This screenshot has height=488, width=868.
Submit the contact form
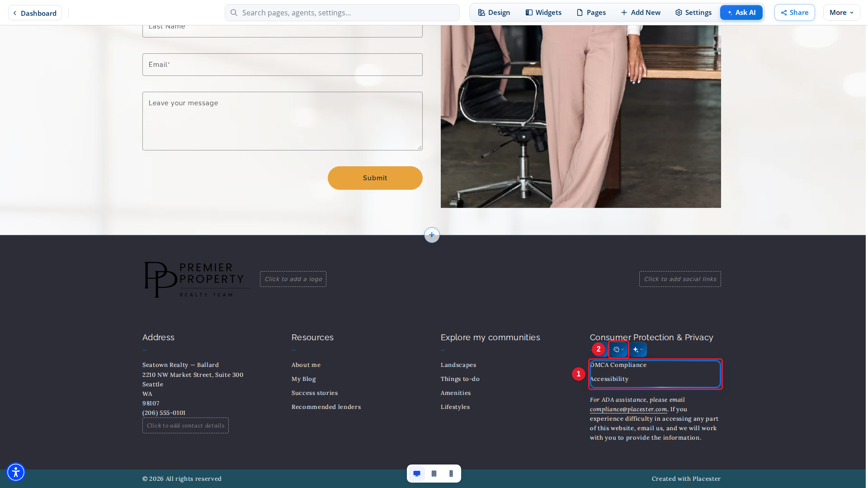pyautogui.click(x=375, y=178)
